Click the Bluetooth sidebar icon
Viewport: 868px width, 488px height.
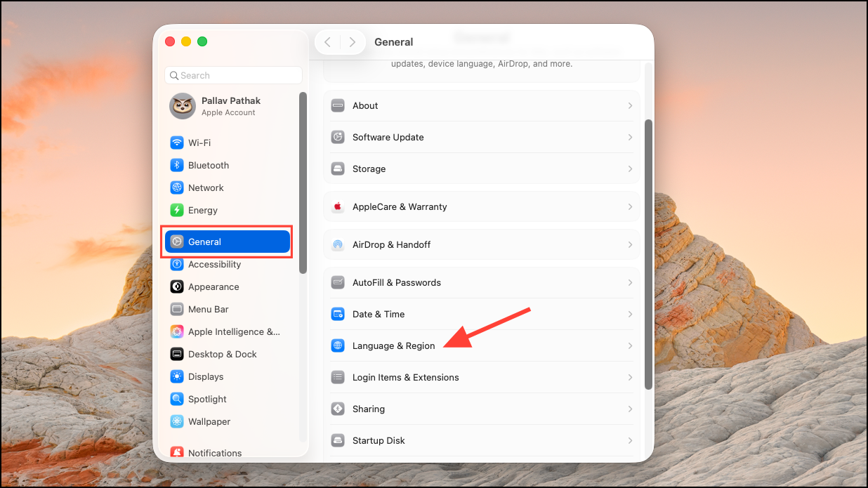[x=177, y=165]
